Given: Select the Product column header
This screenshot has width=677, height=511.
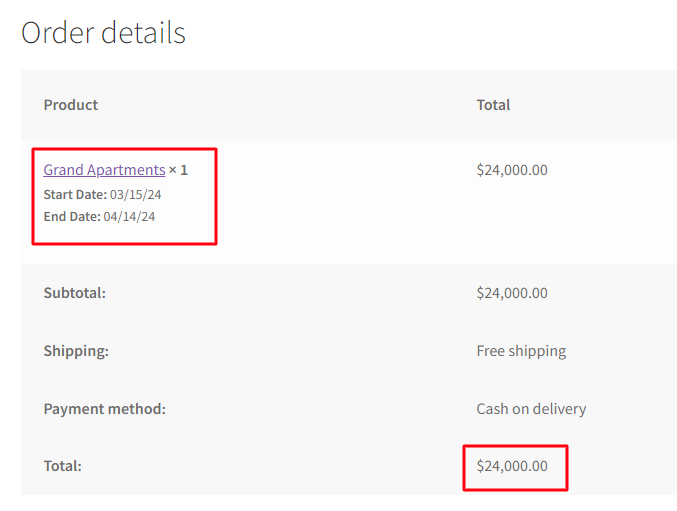Looking at the screenshot, I should click(x=71, y=105).
